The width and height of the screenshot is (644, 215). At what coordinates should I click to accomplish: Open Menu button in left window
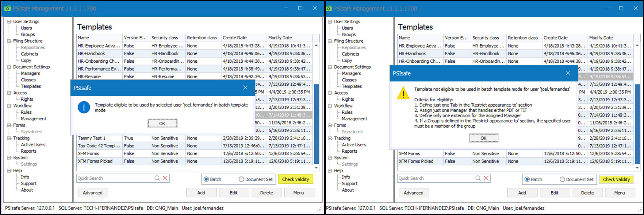[x=299, y=193]
